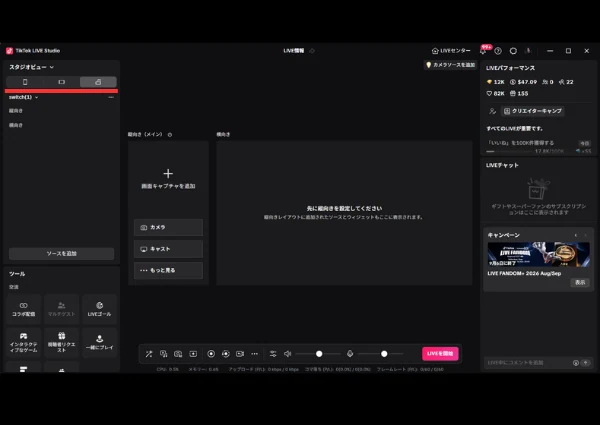Screen dimensions: 600x425
Task: Click the gift count 155 stat
Action: pos(519,93)
